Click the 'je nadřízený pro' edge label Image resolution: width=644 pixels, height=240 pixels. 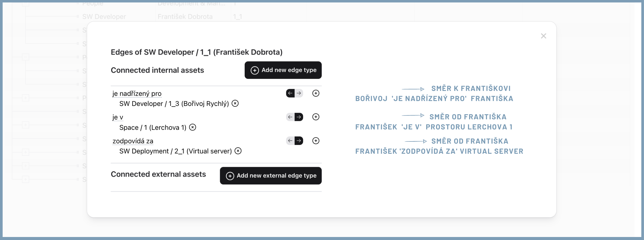(x=137, y=94)
